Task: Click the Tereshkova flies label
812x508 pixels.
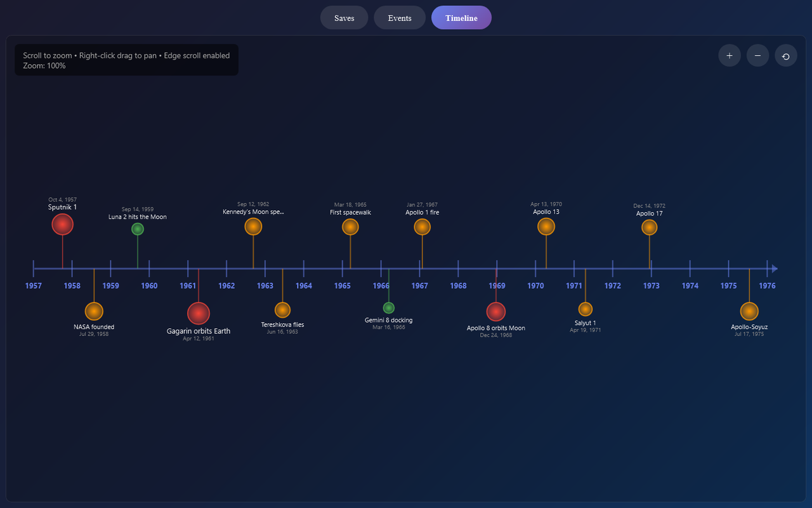Action: pos(282,324)
